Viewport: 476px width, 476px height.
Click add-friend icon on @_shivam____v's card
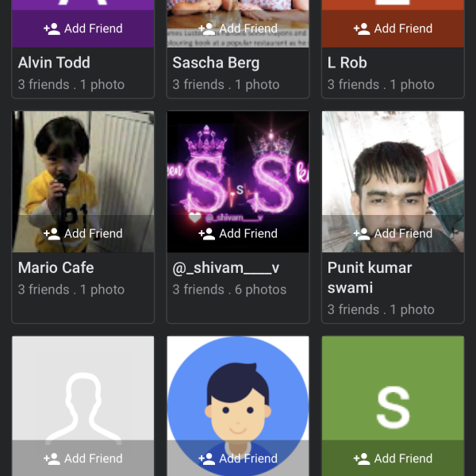click(207, 234)
